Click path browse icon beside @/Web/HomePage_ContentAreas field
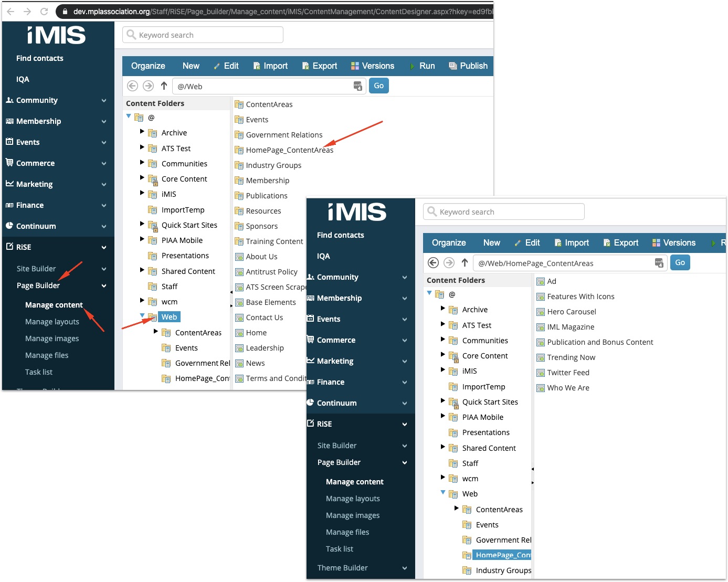The width and height of the screenshot is (728, 582). (659, 263)
